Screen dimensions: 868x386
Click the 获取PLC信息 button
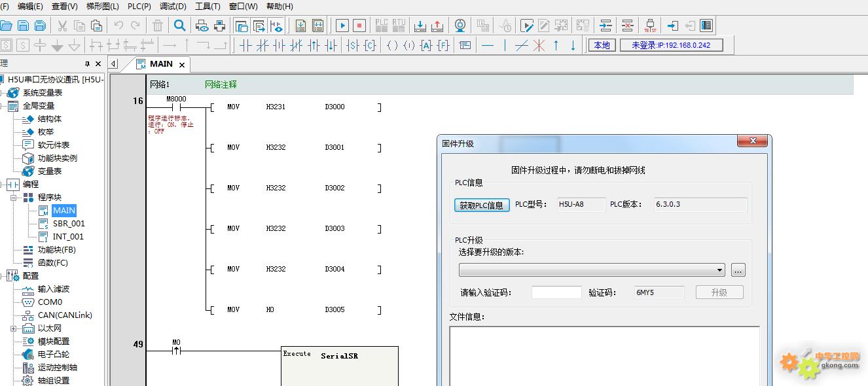(481, 205)
